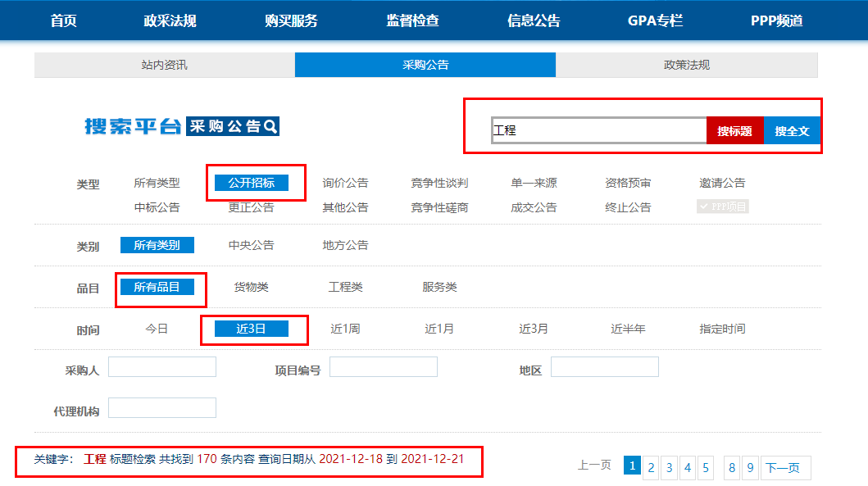Viewport: 868px width, 486px height.
Task: Open 政采法规 navigation item
Action: click(170, 21)
